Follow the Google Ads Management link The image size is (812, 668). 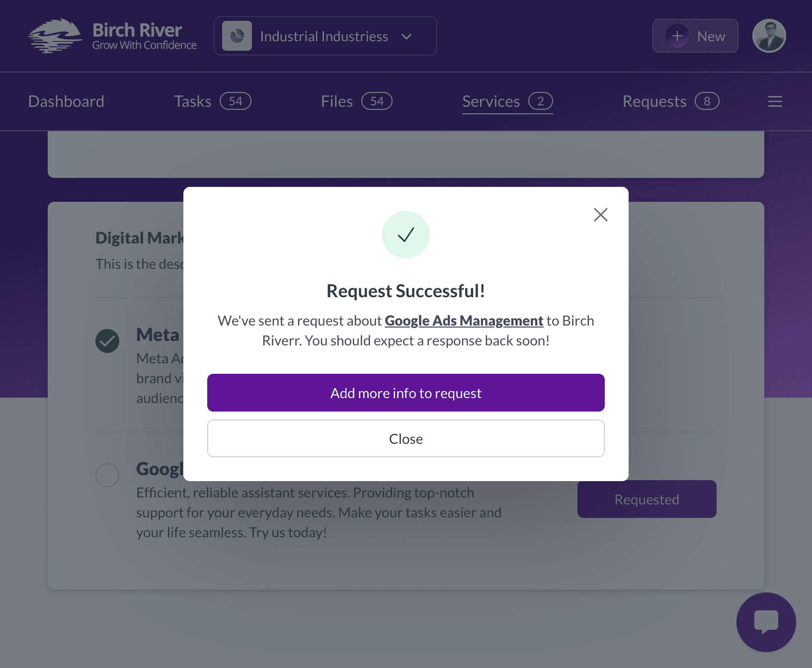[464, 321]
